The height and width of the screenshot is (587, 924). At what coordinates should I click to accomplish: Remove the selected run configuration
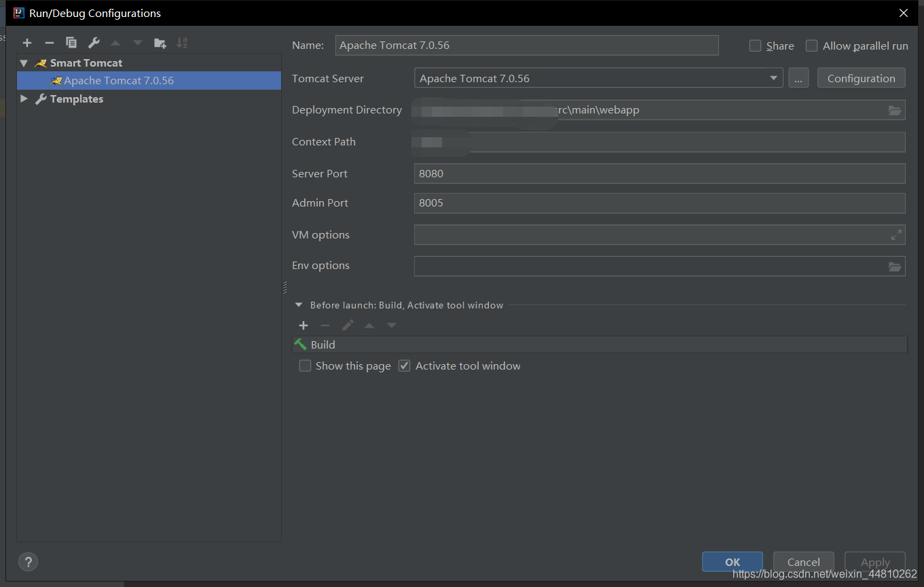(x=49, y=43)
